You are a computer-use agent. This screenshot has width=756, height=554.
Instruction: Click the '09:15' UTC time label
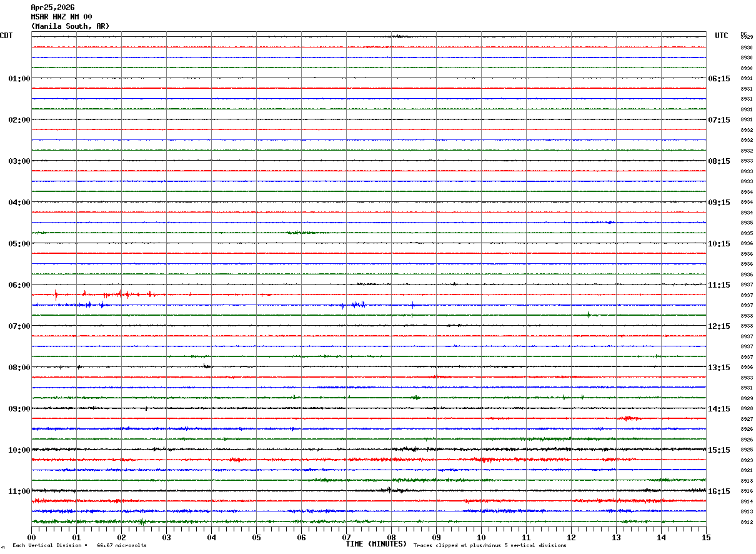coord(719,203)
